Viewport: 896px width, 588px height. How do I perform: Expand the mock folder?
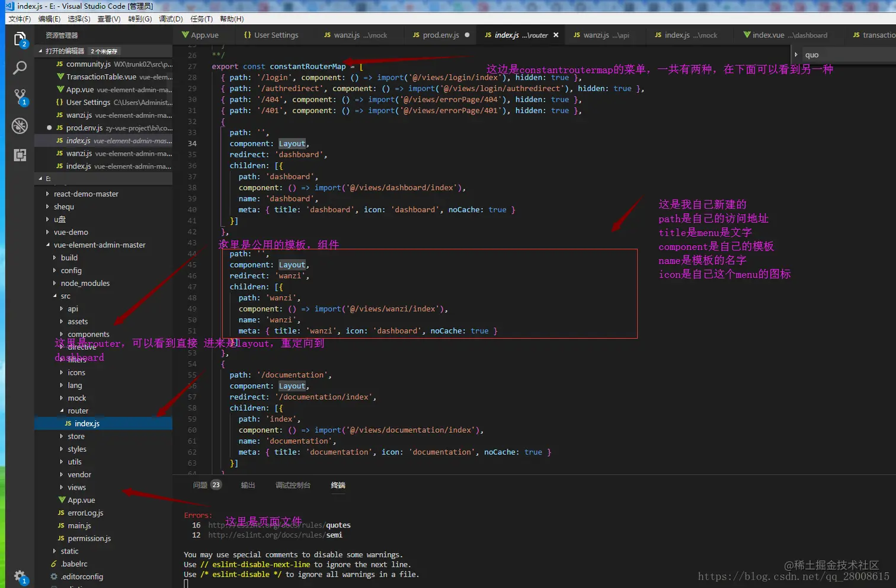[104, 398]
